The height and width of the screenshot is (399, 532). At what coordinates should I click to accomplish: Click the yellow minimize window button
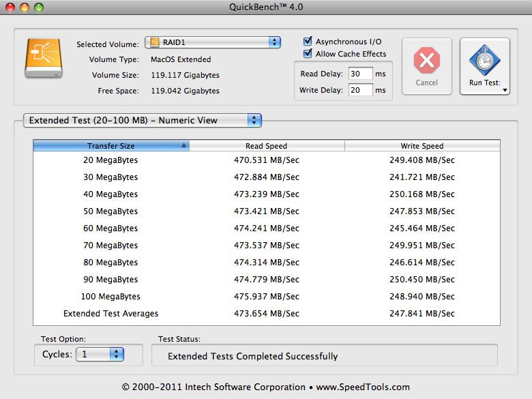(x=25, y=7)
